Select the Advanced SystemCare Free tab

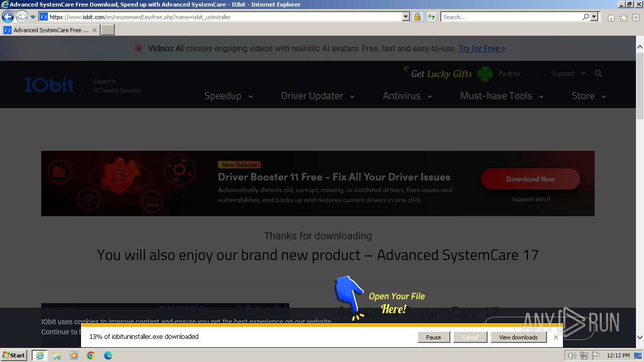tap(50, 30)
